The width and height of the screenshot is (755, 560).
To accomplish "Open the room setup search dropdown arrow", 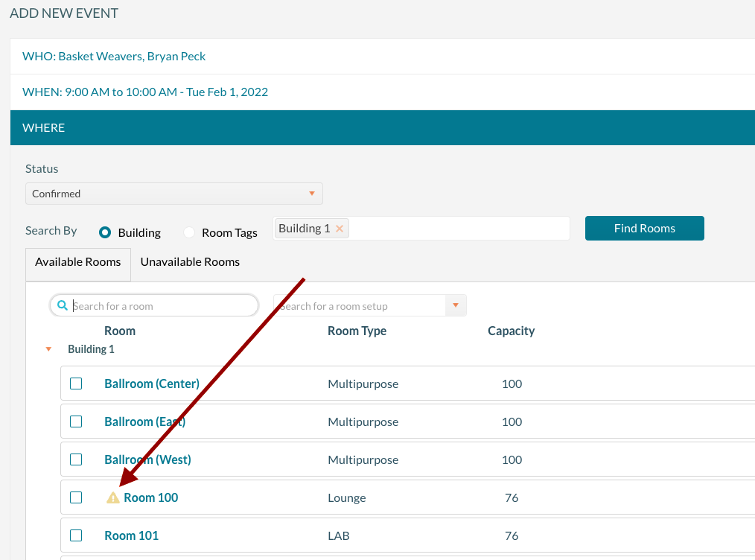I will pyautogui.click(x=456, y=306).
